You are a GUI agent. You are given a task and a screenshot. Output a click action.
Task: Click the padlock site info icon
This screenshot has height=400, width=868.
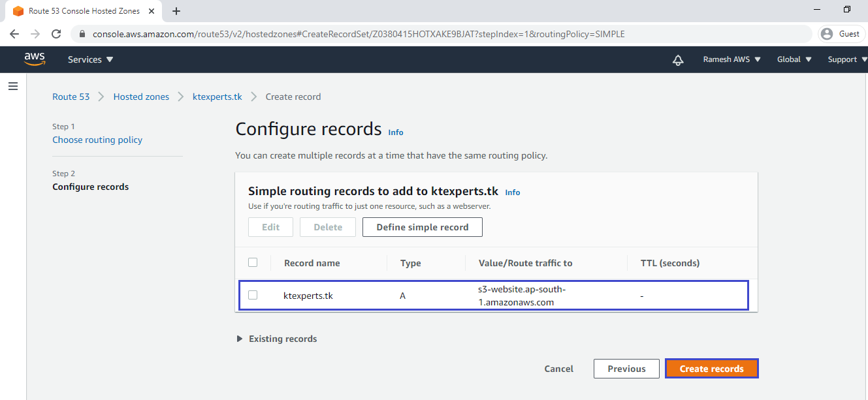[x=82, y=34]
